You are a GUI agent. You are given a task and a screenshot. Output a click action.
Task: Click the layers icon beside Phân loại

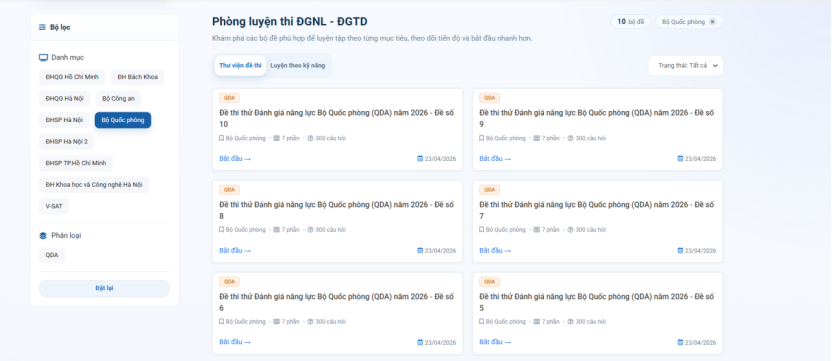[x=43, y=236]
